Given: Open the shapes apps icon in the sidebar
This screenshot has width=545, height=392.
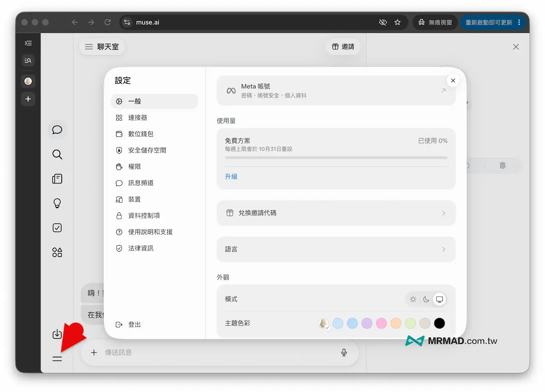Looking at the screenshot, I should [57, 252].
